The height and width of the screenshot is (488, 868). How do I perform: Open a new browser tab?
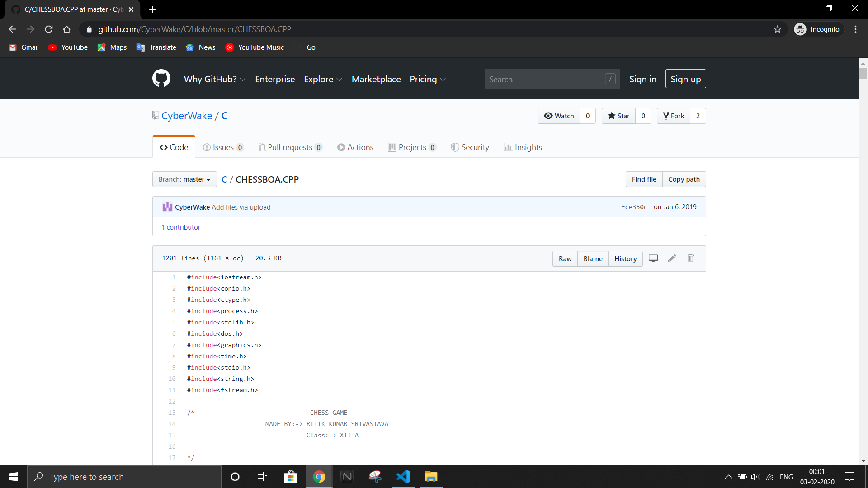153,9
